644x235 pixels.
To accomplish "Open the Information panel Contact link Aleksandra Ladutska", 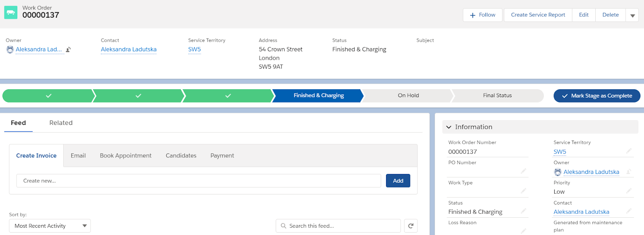I will click(581, 212).
